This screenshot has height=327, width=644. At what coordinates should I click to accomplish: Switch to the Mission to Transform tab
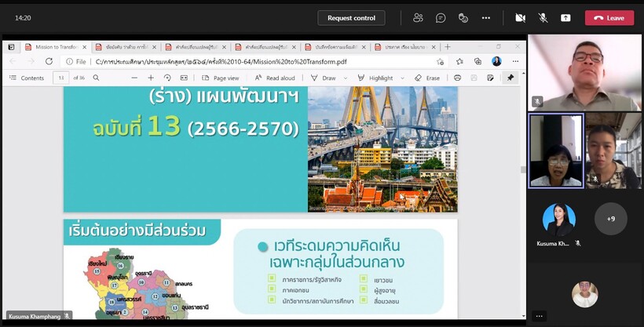tap(53, 47)
